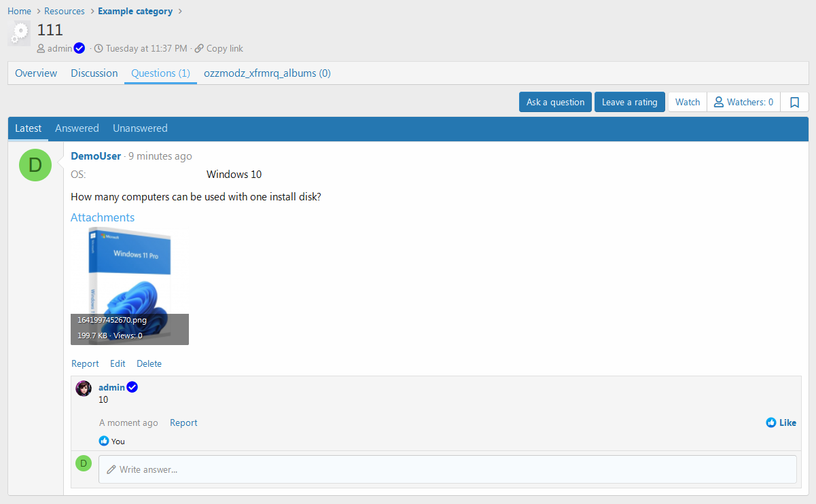Image resolution: width=816 pixels, height=504 pixels.
Task: Click the You likes link
Action: 118,441
